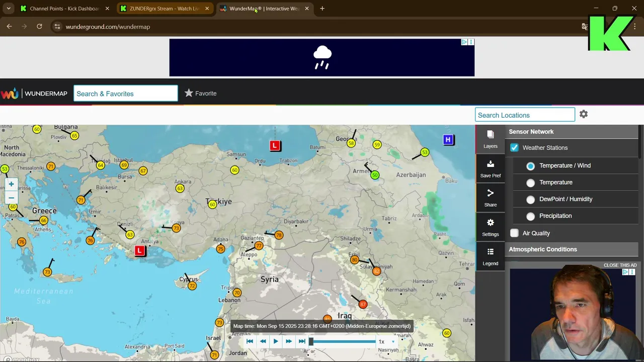This screenshot has width=644, height=362.
Task: Click red L marker over Black Sea
Action: pos(275,145)
